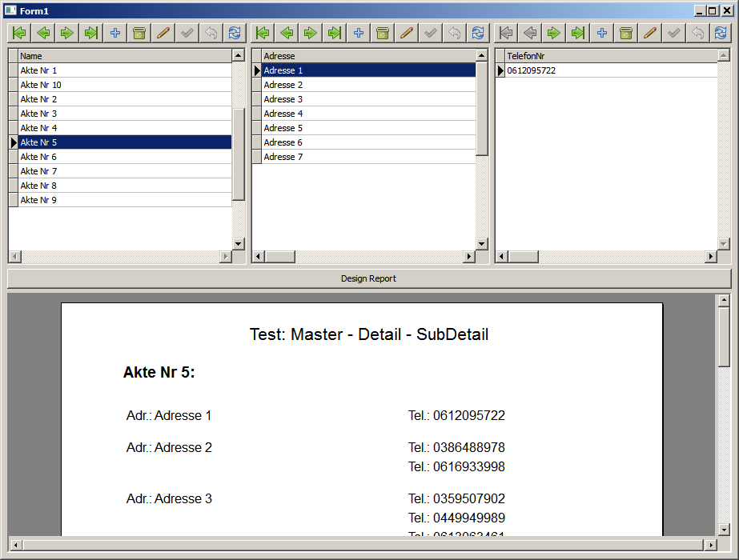739x560 pixels.
Task: Delete record using Adresse navigator trash icon
Action: pyautogui.click(x=383, y=33)
